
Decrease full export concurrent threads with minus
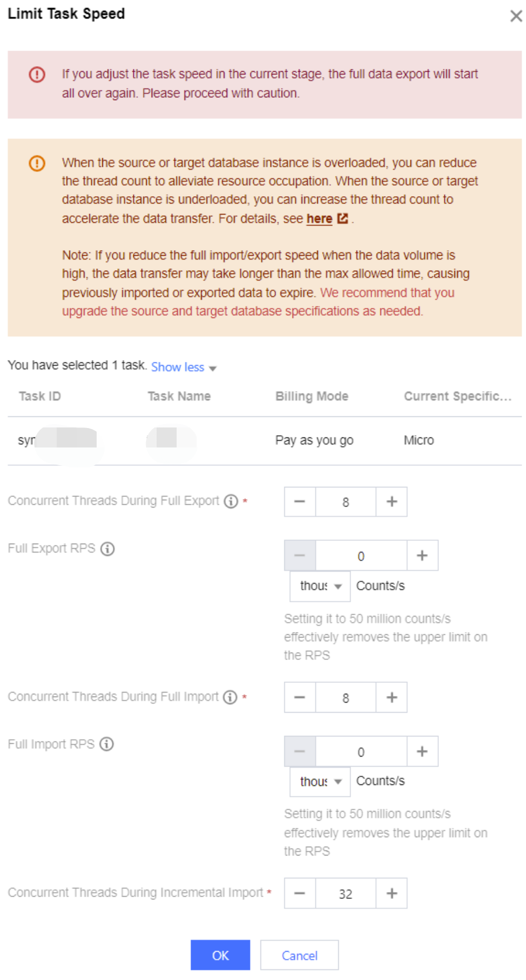300,502
